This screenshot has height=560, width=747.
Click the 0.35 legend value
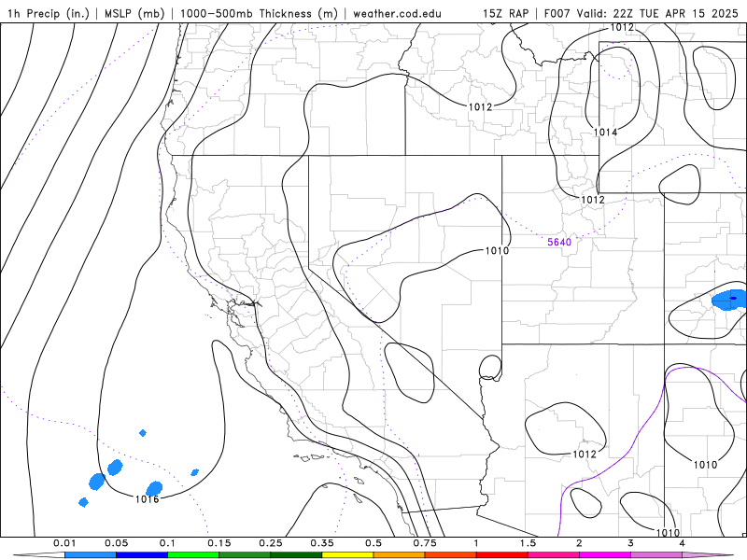coord(322,543)
